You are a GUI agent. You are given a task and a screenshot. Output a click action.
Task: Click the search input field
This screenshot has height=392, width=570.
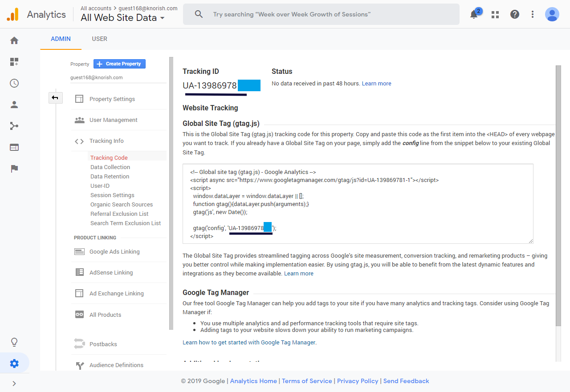point(321,14)
